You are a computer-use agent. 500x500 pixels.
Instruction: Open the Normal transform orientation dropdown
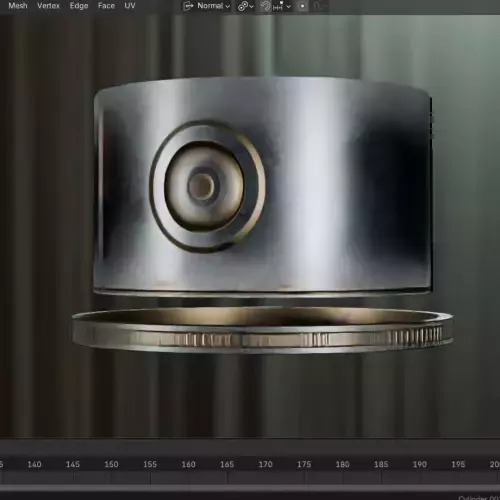coord(207,6)
